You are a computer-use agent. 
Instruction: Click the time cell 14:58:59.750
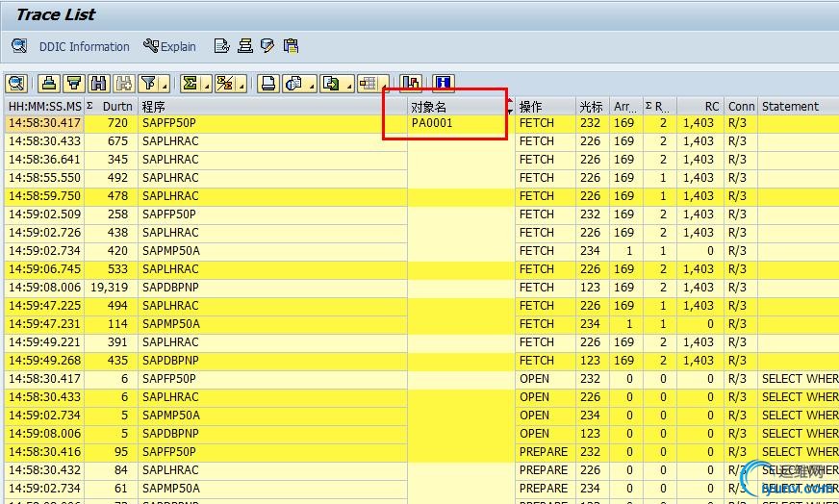[45, 196]
